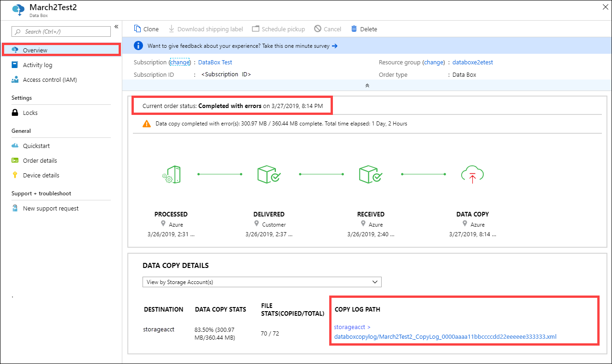The height and width of the screenshot is (364, 612).
Task: Click the sidebar search field
Action: click(x=61, y=31)
